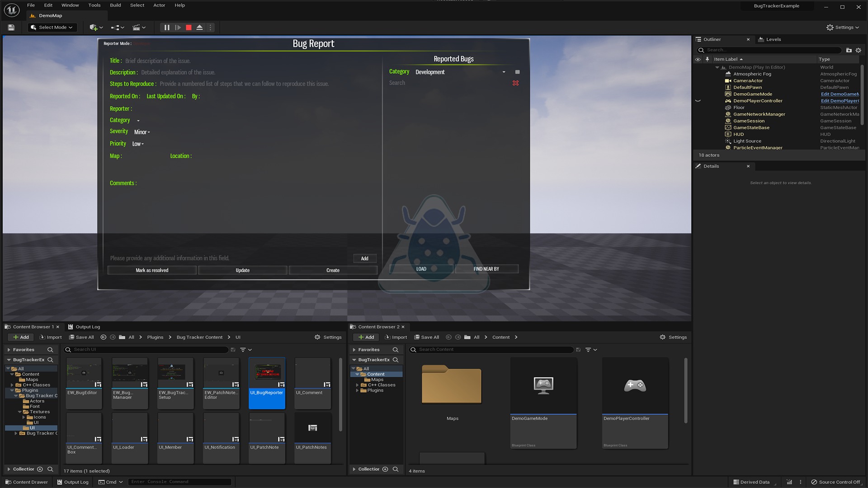
Task: Open the Cinematics clapperboard menu
Action: [x=139, y=28]
